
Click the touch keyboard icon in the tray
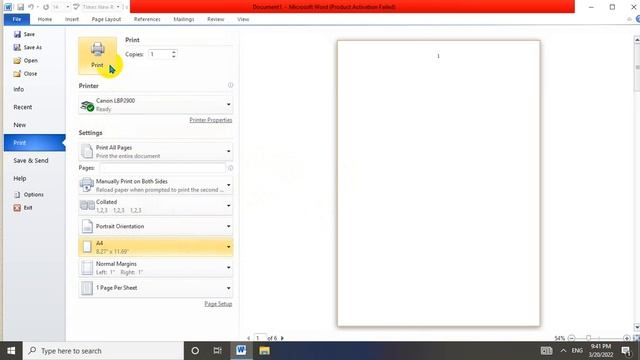546,351
